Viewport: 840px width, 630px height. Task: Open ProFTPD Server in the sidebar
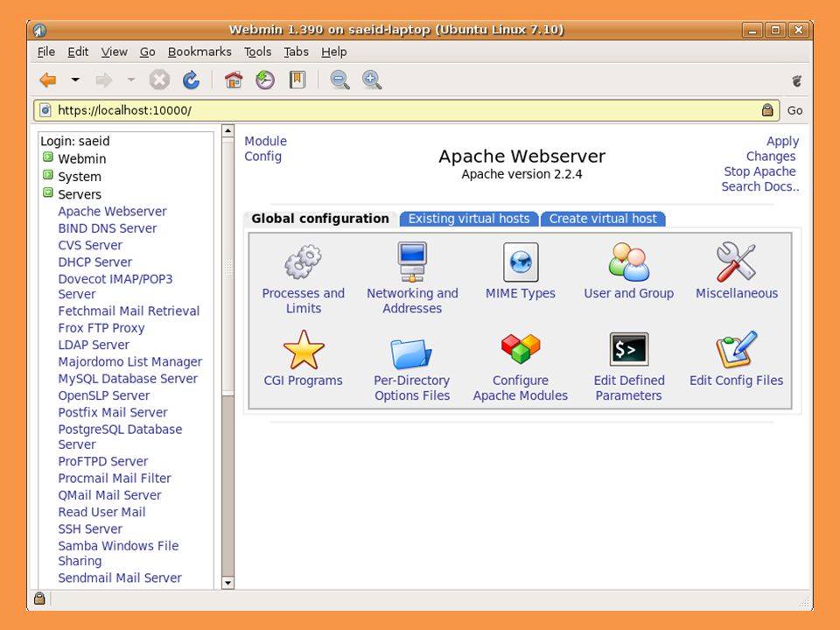pyautogui.click(x=103, y=461)
